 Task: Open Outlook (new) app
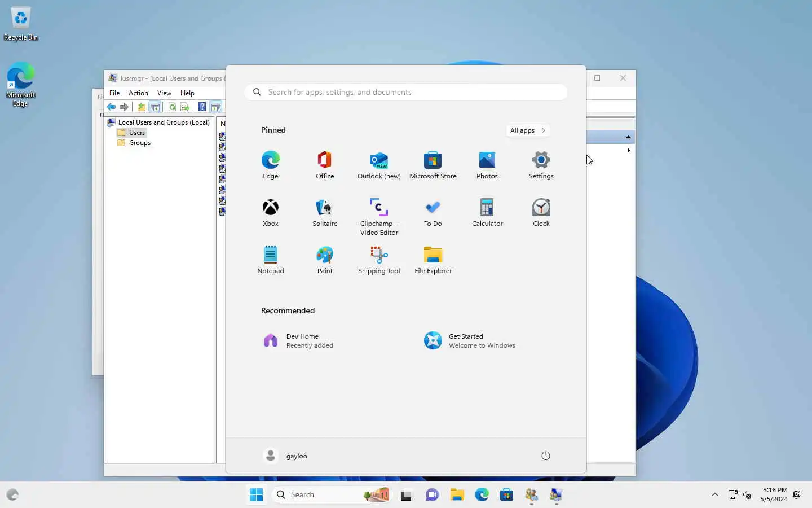(x=379, y=165)
